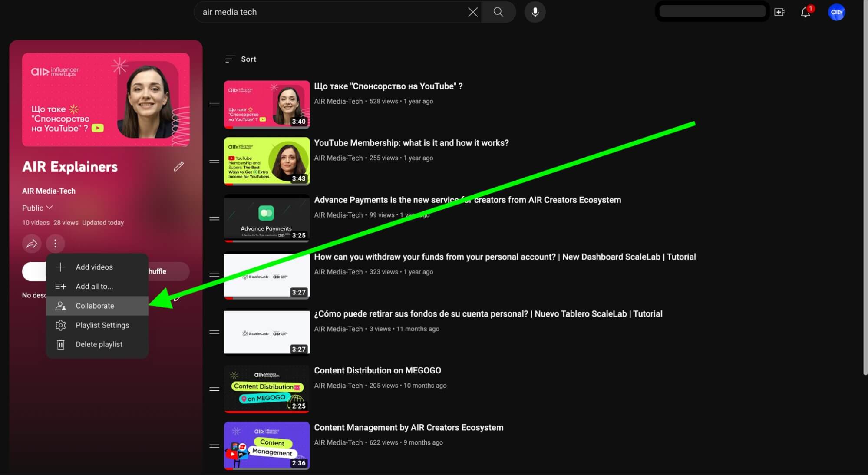
Task: Click the Content Distribution MEGOGO 2:25 thumbnail
Action: [267, 389]
